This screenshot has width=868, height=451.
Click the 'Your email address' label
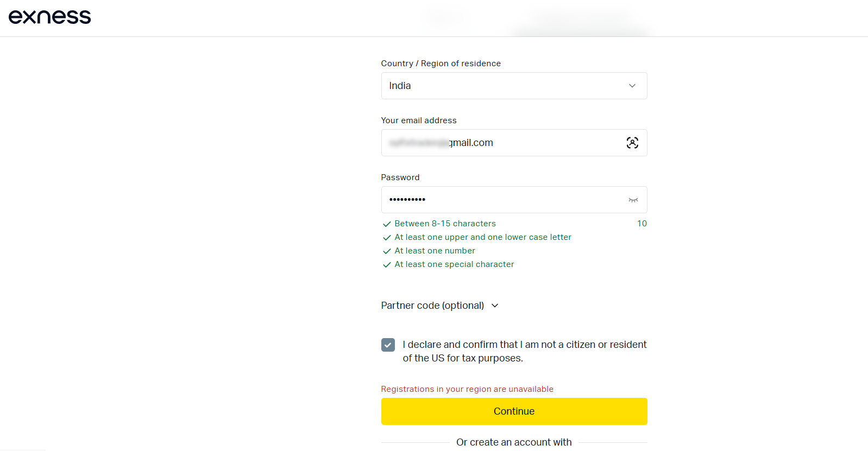(419, 120)
